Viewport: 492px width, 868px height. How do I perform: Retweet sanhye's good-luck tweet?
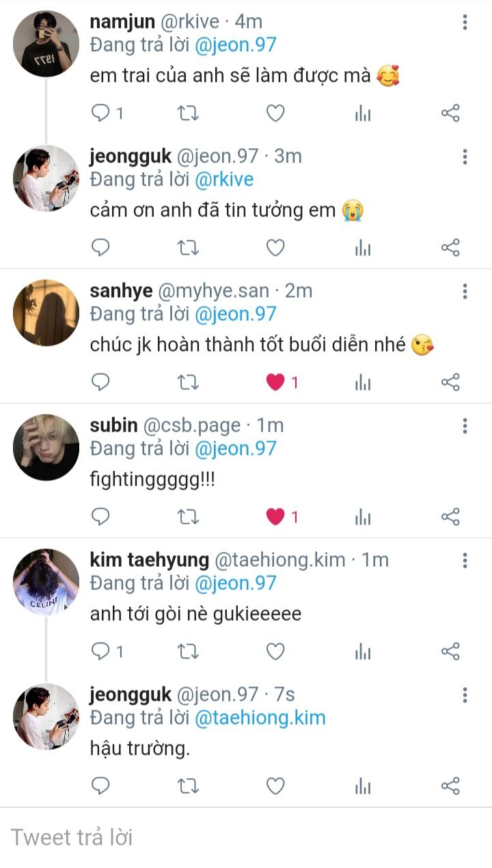(x=188, y=382)
